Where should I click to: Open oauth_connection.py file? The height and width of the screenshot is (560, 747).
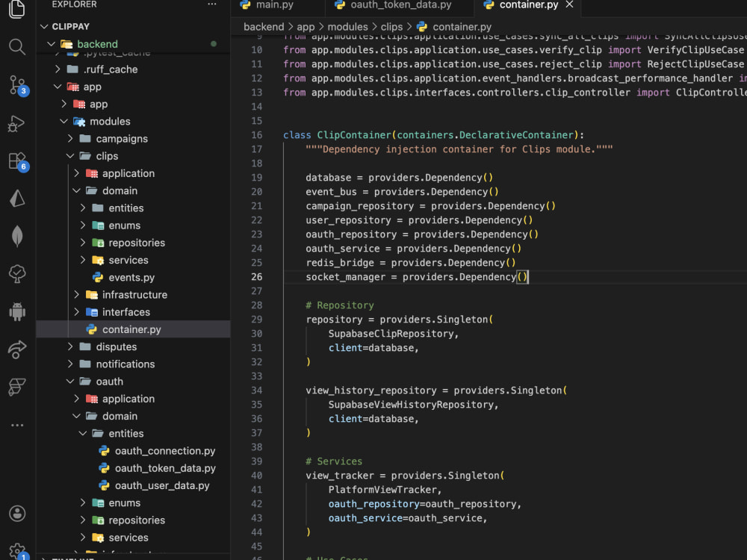[165, 450]
